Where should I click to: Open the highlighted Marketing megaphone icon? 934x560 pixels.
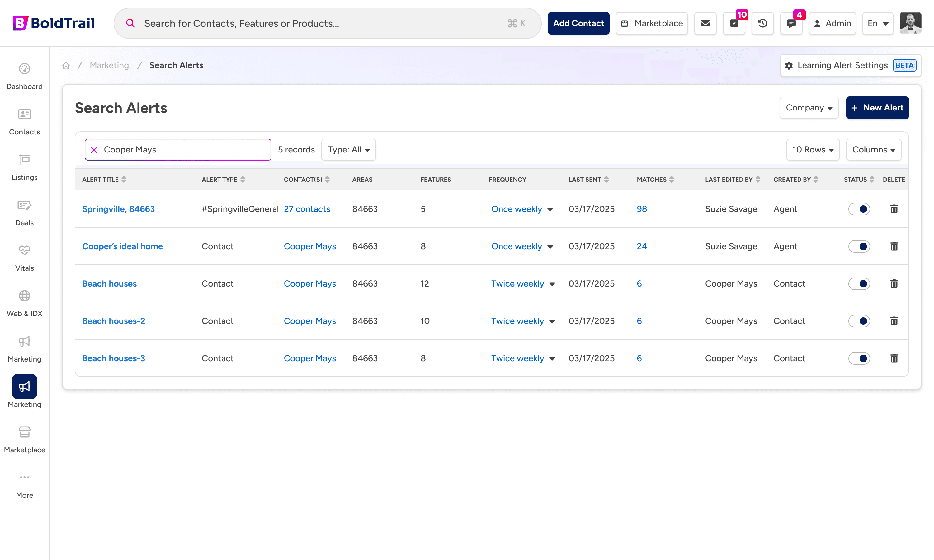[25, 386]
